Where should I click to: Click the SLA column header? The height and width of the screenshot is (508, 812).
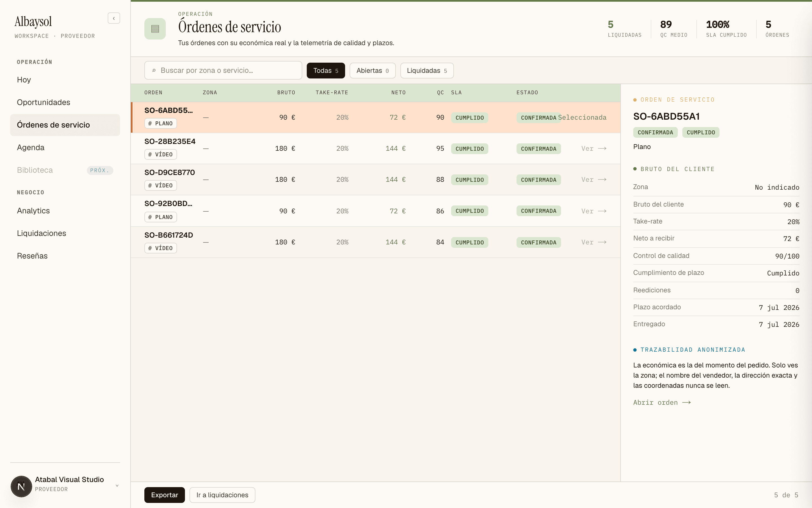456,92
